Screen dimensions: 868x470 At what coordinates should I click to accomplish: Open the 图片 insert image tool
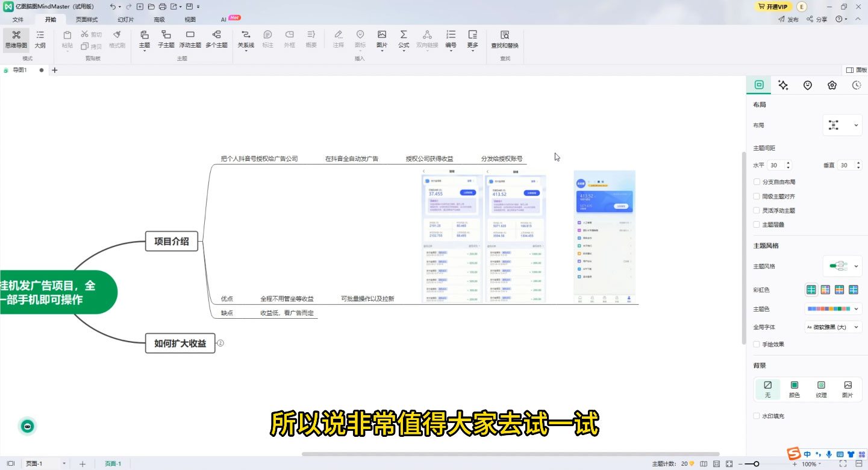click(382, 39)
